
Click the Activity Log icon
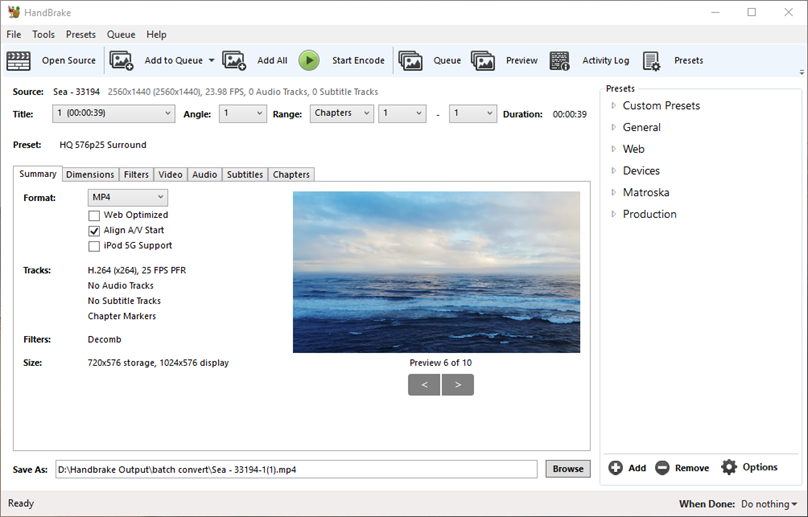click(560, 61)
